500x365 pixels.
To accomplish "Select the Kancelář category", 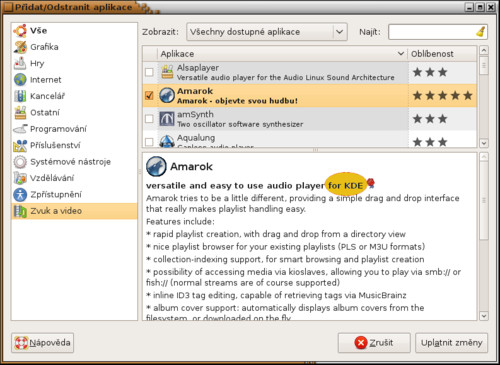I will point(74,96).
